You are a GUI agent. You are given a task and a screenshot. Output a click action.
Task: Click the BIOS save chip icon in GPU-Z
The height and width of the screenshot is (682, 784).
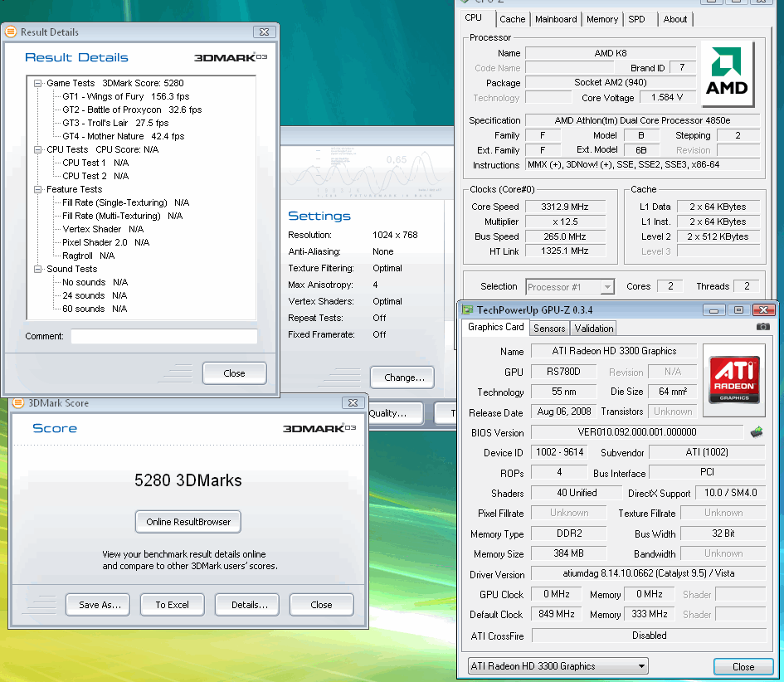(757, 432)
